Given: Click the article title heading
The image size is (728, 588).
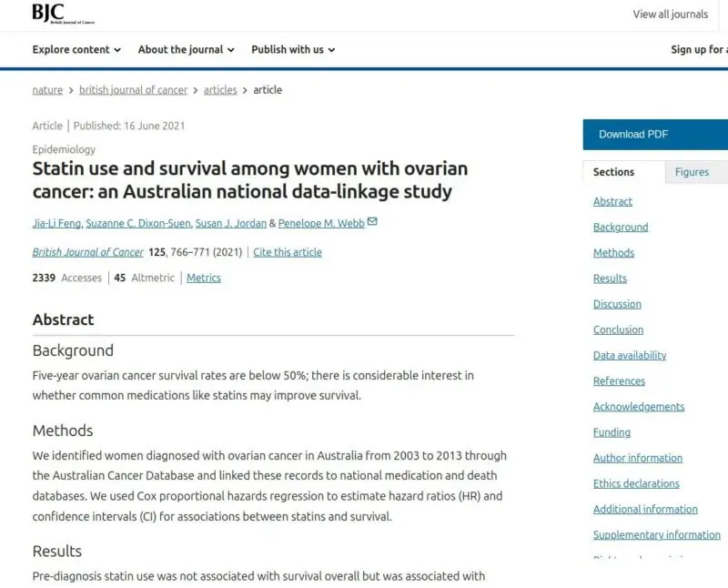Looking at the screenshot, I should [x=250, y=180].
